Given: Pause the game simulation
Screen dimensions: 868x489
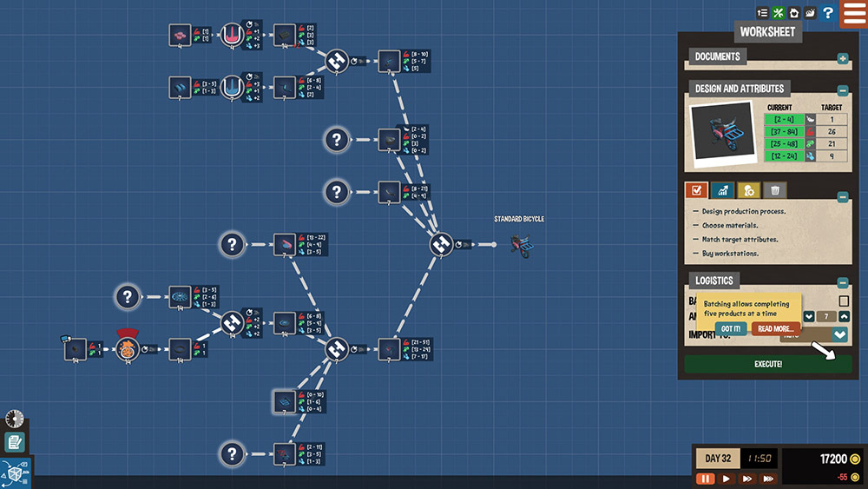Looking at the screenshot, I should [706, 479].
